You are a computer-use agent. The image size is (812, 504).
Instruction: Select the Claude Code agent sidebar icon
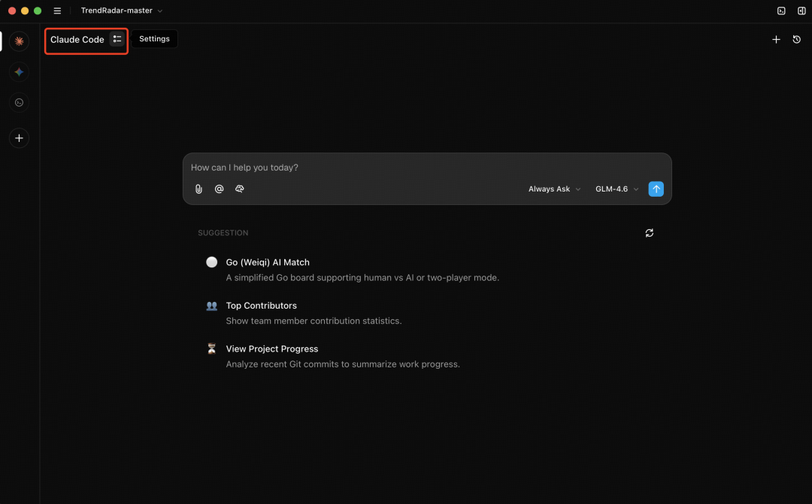(19, 41)
